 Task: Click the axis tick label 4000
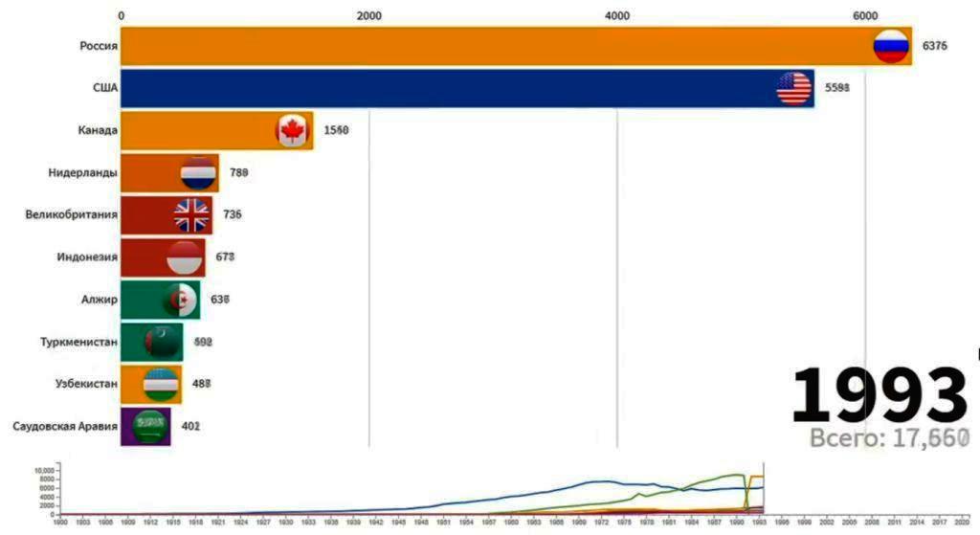pos(617,15)
